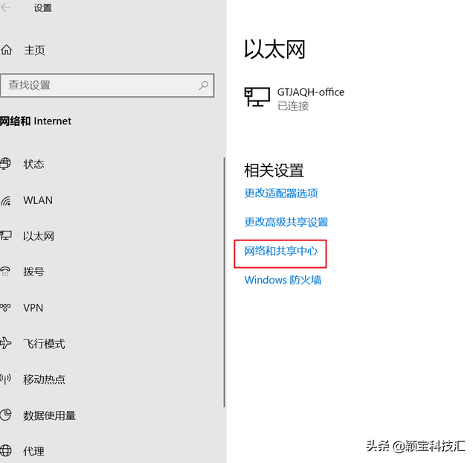The image size is (476, 463).
Task: Open 网络和共享中心 link
Action: [x=281, y=252]
